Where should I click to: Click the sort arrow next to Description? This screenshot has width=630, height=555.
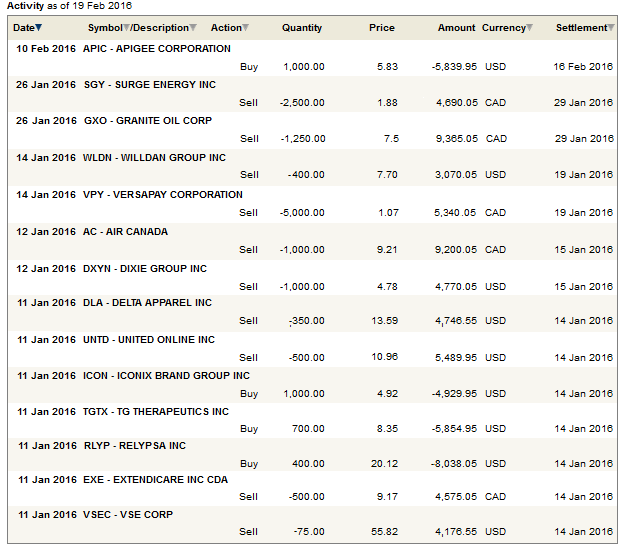pyautogui.click(x=193, y=28)
